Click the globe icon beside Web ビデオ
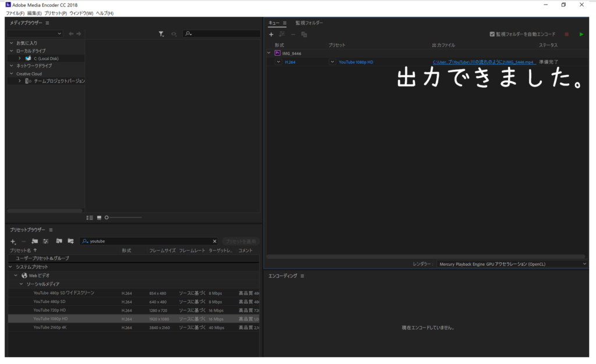 (x=24, y=276)
